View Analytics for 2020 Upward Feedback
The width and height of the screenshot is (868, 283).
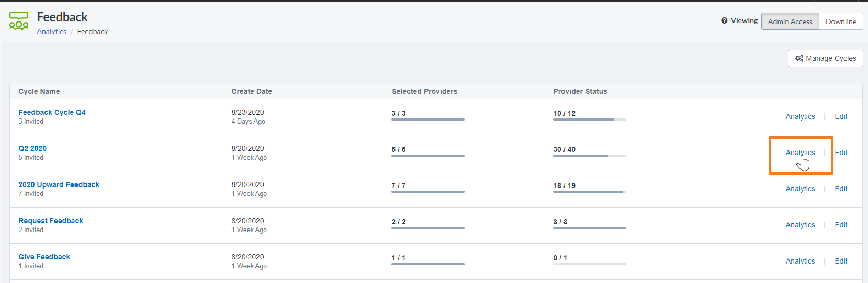click(x=800, y=189)
